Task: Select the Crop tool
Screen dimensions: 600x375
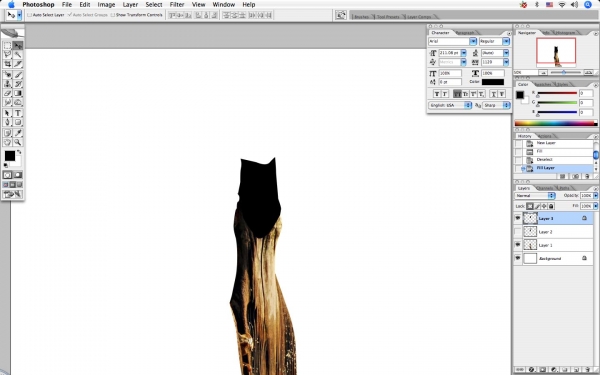Action: [x=7, y=64]
